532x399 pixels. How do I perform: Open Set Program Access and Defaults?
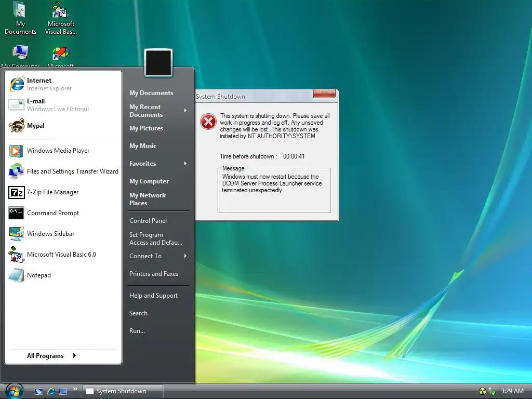(156, 238)
